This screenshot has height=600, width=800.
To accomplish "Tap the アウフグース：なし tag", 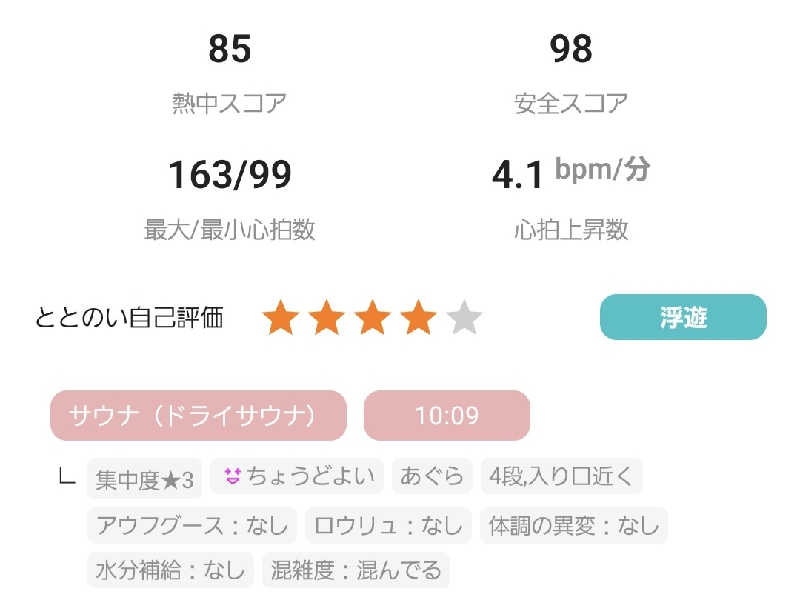I will pyautogui.click(x=192, y=525).
